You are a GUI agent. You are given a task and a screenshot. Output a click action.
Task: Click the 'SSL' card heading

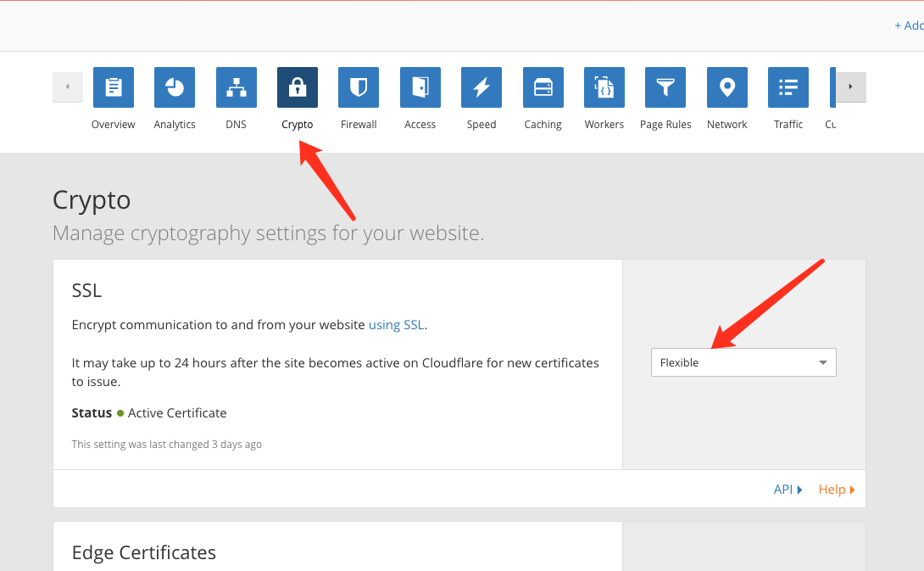pyautogui.click(x=86, y=290)
